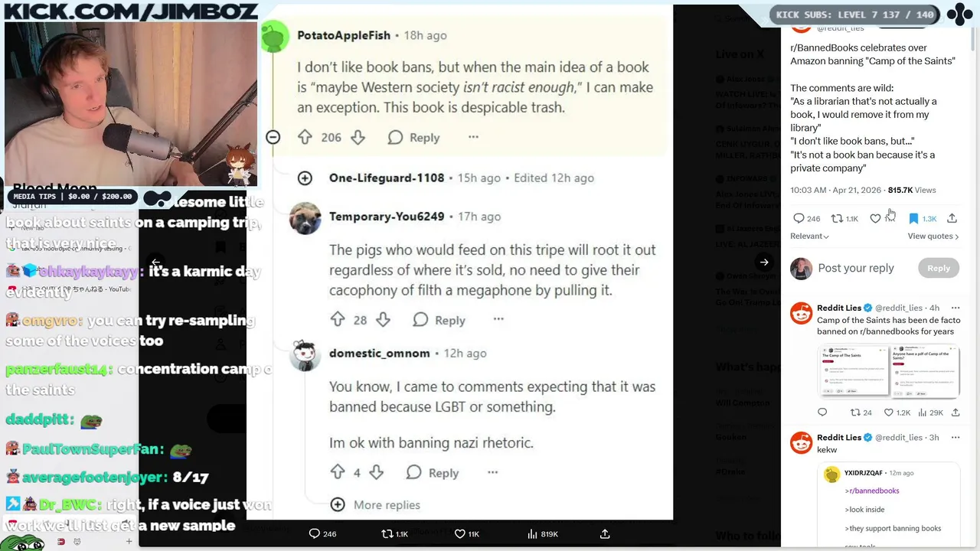
Task: Go to next image with right arrow
Action: (x=764, y=262)
